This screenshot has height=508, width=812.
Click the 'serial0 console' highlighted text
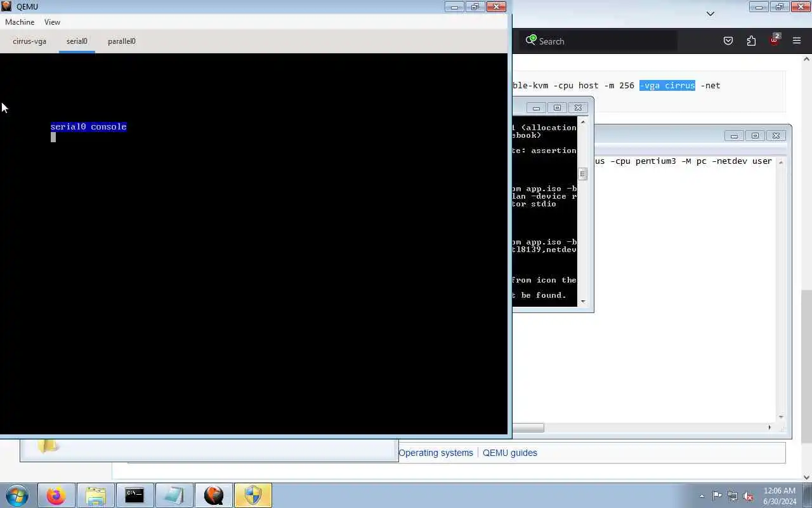point(88,127)
